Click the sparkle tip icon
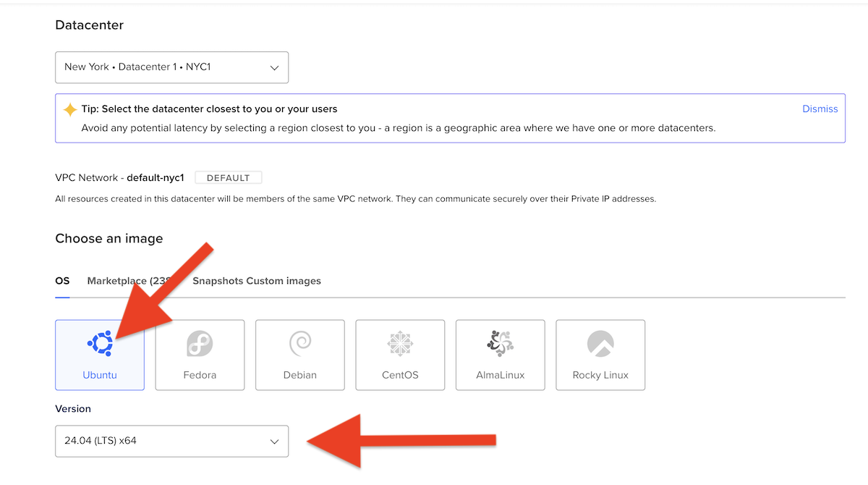Image resolution: width=868 pixels, height=485 pixels. pos(70,109)
